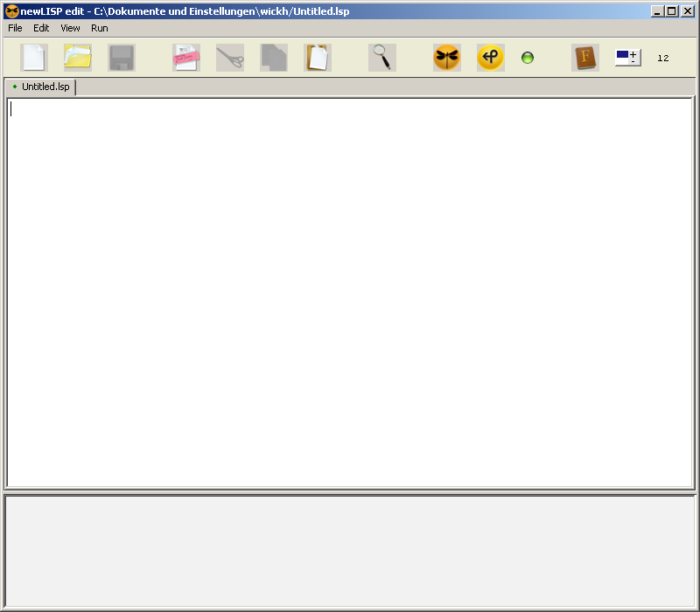Paste from the clipboard icon
The height and width of the screenshot is (612, 700).
coord(318,58)
